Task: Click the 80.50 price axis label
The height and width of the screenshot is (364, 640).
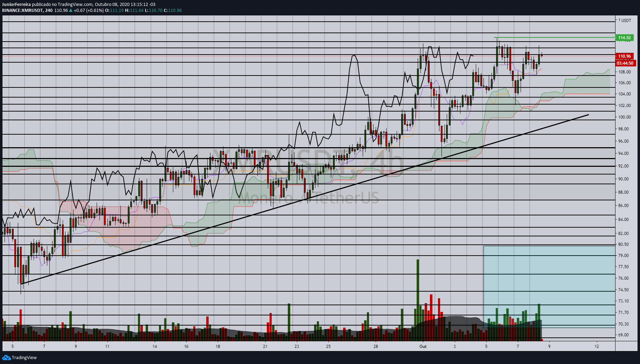Action: (x=623, y=244)
